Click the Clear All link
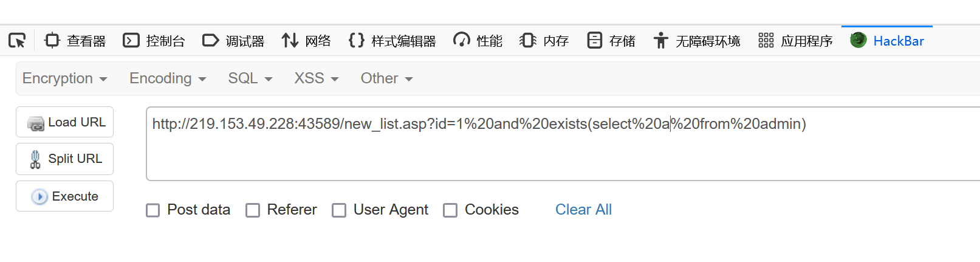980x262 pixels. [583, 210]
